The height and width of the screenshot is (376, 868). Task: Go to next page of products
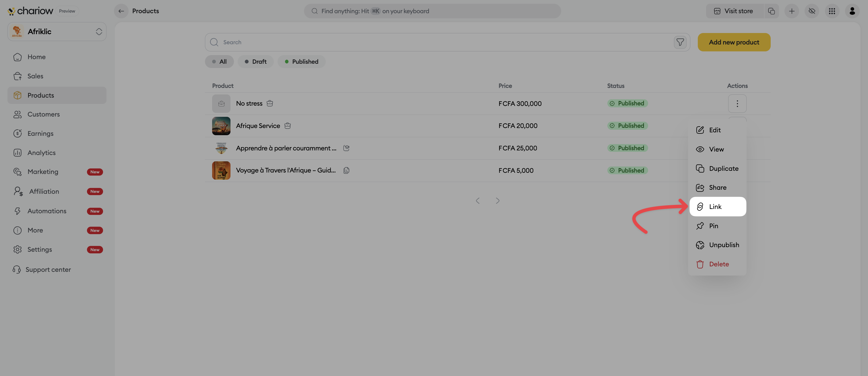(498, 201)
